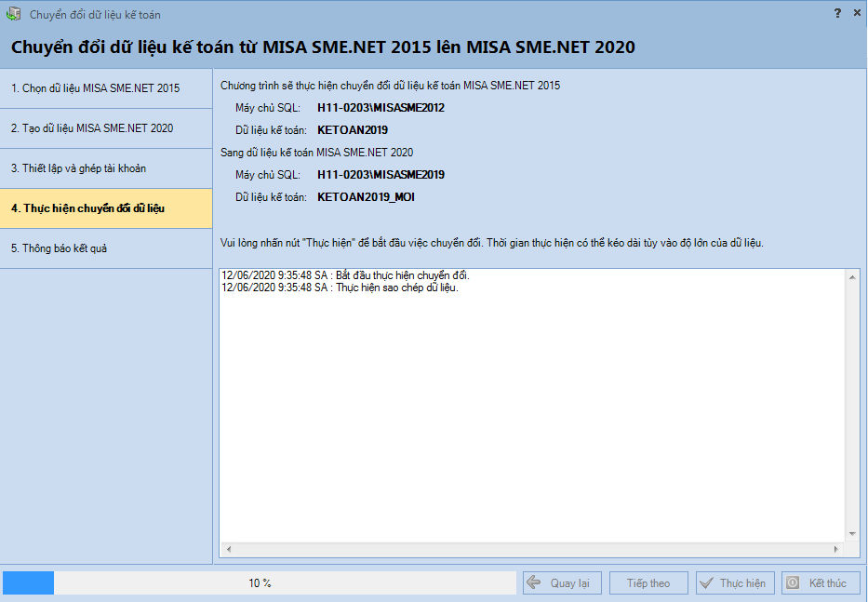Go to step 2 Tạo dữ liệu MISA SME.NET 2020
The image size is (868, 602).
[106, 128]
